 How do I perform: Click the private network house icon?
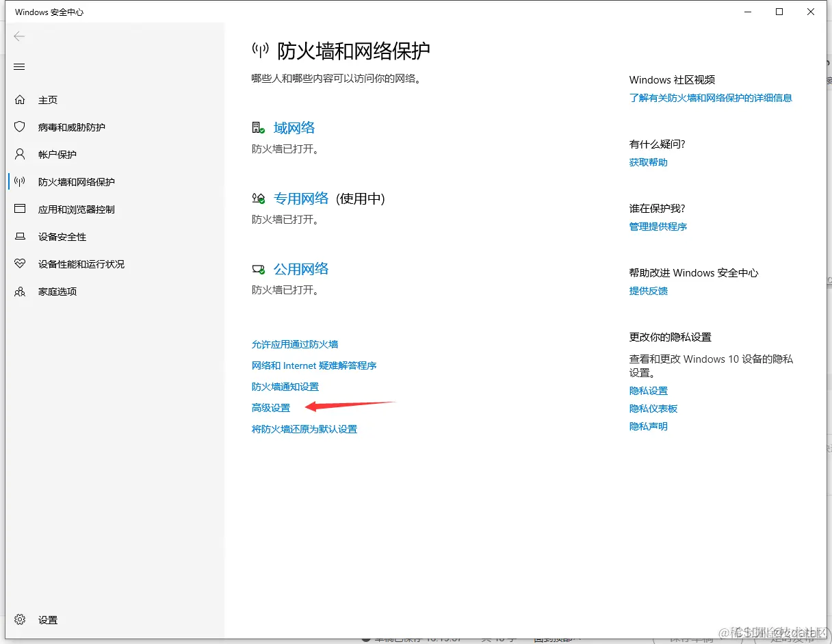click(x=259, y=198)
